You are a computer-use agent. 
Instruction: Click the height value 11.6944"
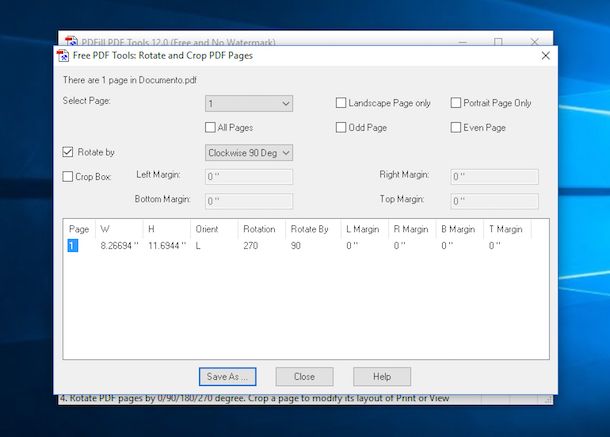pos(167,246)
